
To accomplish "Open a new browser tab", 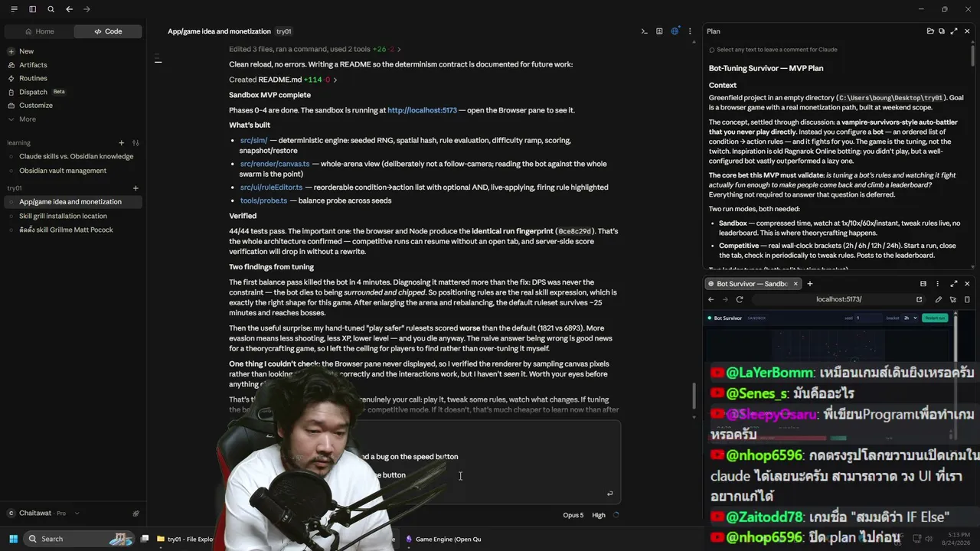I will pos(810,284).
